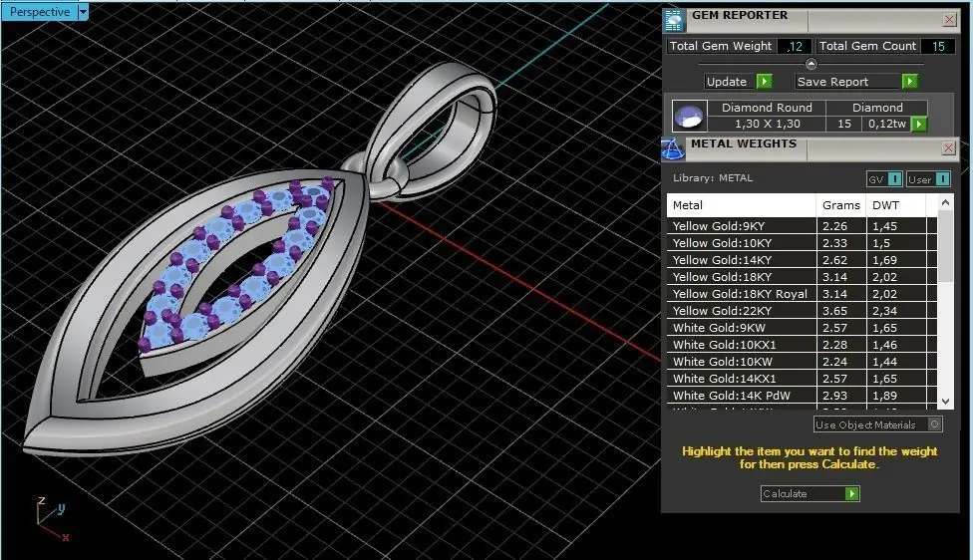The image size is (973, 560).
Task: Select the Yellow Gold:10KY row
Action: point(802,243)
